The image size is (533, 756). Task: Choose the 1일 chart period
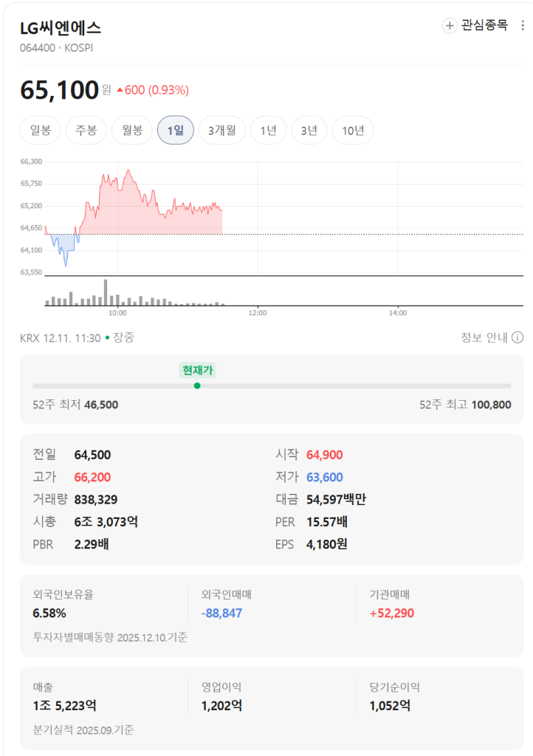point(176,131)
